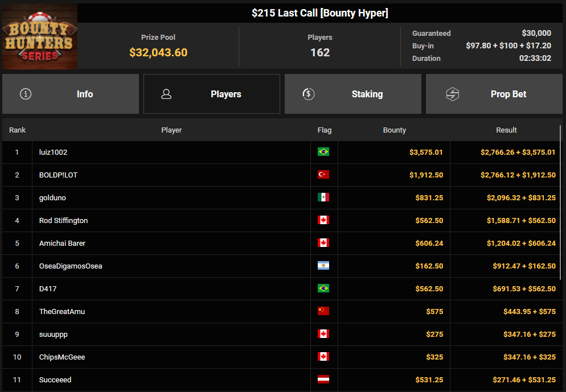Click the Result column header

[x=506, y=130]
